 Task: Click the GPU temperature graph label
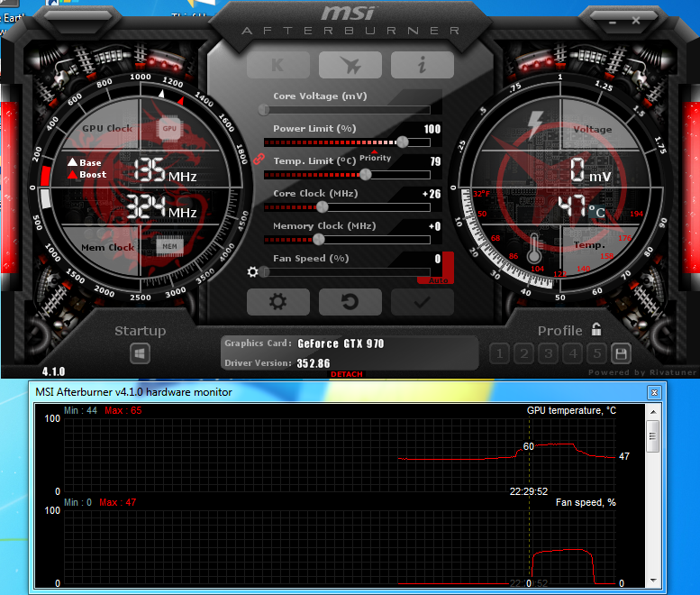coord(571,410)
